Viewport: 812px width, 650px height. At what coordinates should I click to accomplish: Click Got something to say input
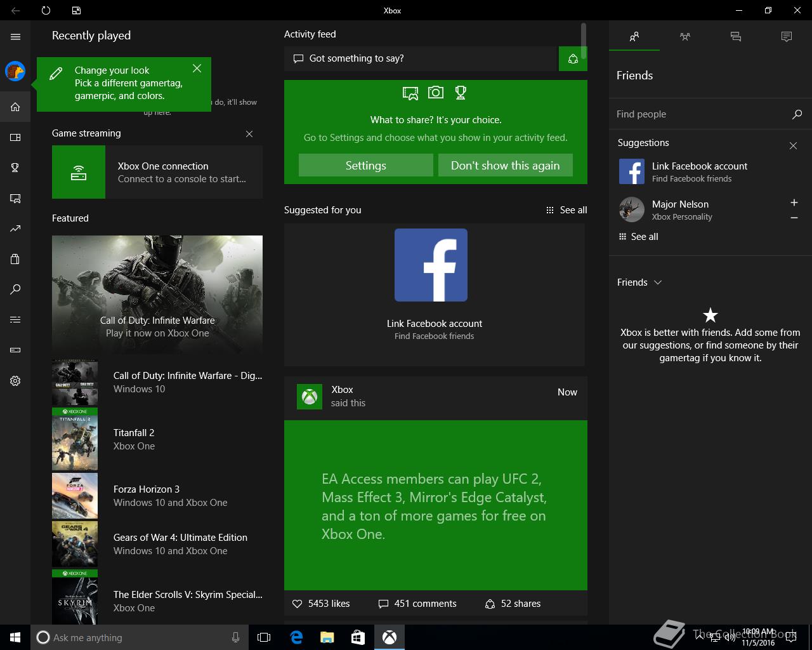tap(420, 58)
